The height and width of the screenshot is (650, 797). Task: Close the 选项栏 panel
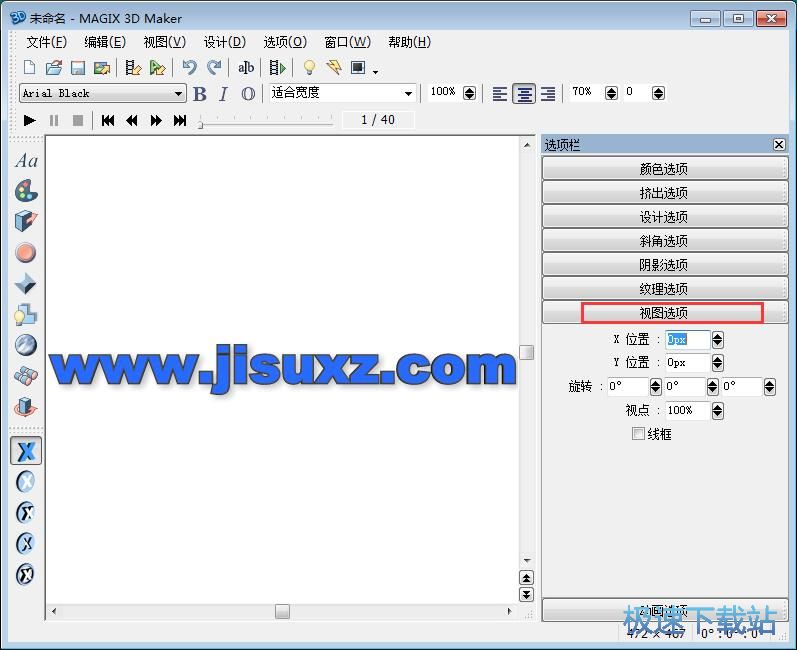click(779, 145)
